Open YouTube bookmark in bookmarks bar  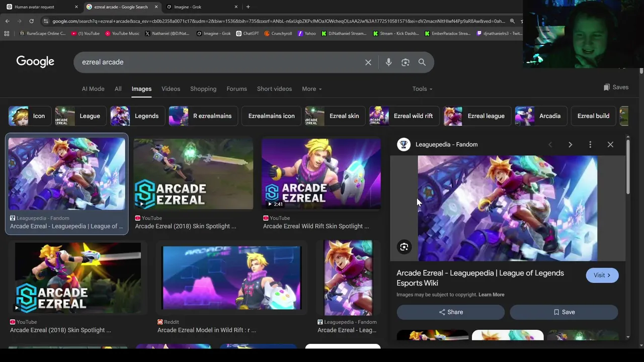[x=86, y=34]
